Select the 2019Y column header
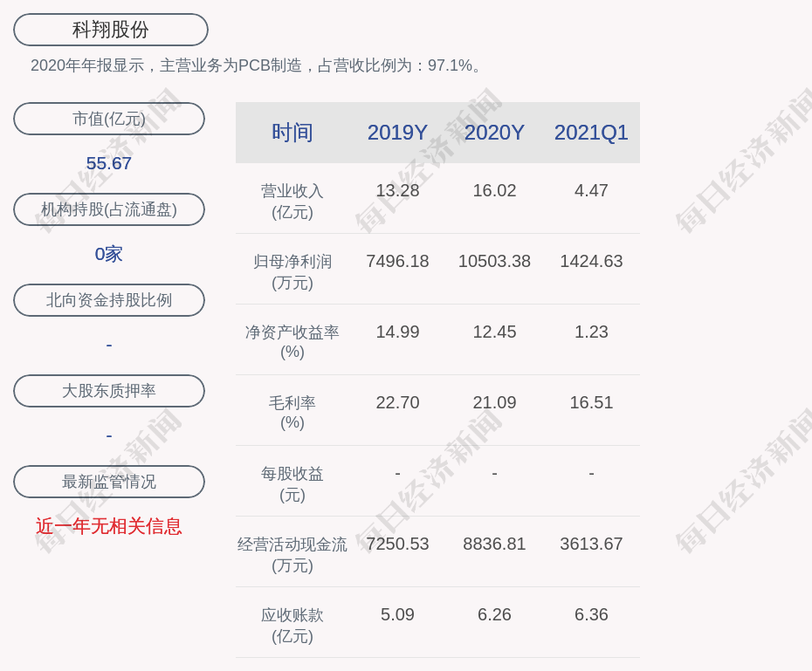812x671 pixels. (x=397, y=133)
